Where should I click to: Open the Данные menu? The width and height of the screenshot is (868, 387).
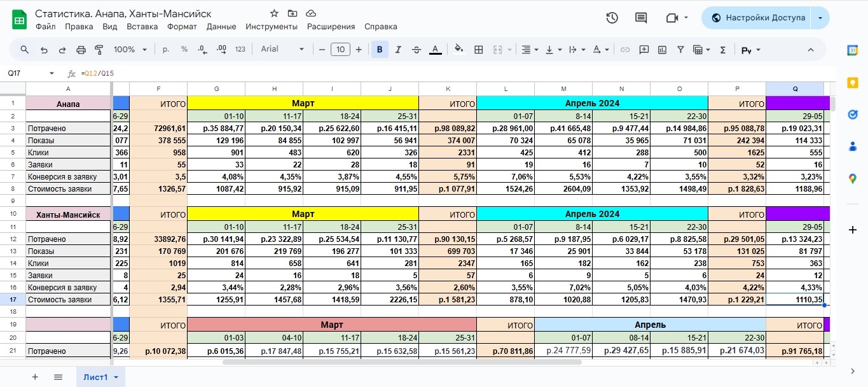(x=221, y=27)
